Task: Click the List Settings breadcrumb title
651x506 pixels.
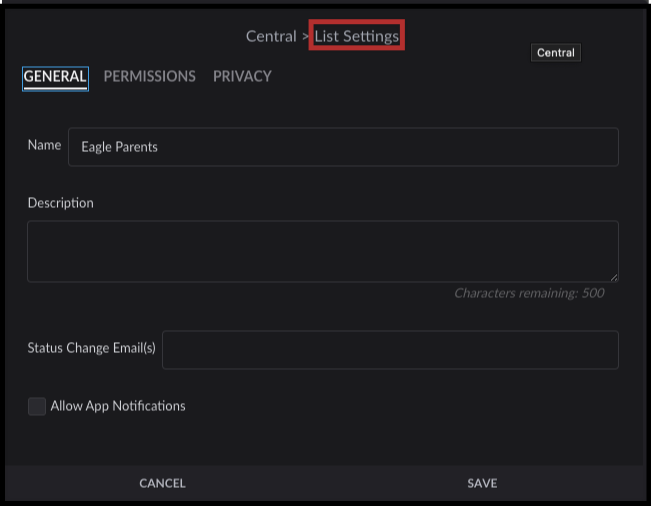Action: point(357,37)
